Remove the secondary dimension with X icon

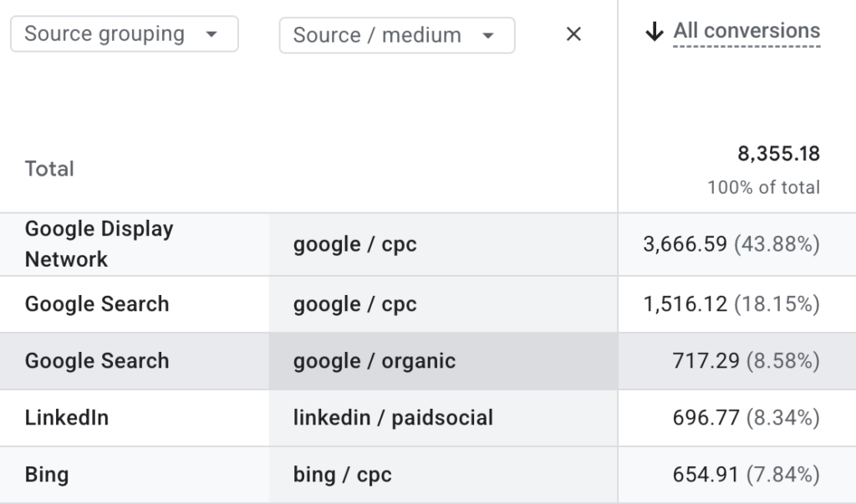(573, 34)
